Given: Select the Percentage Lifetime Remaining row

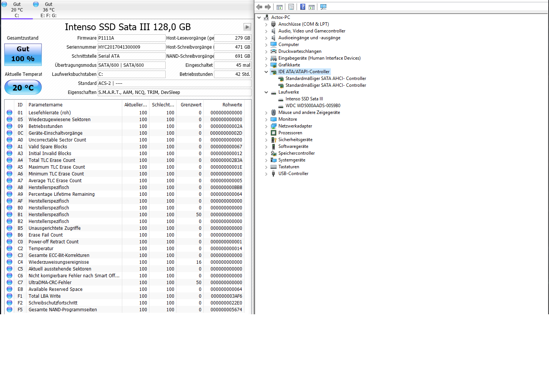Looking at the screenshot, I should [125, 194].
